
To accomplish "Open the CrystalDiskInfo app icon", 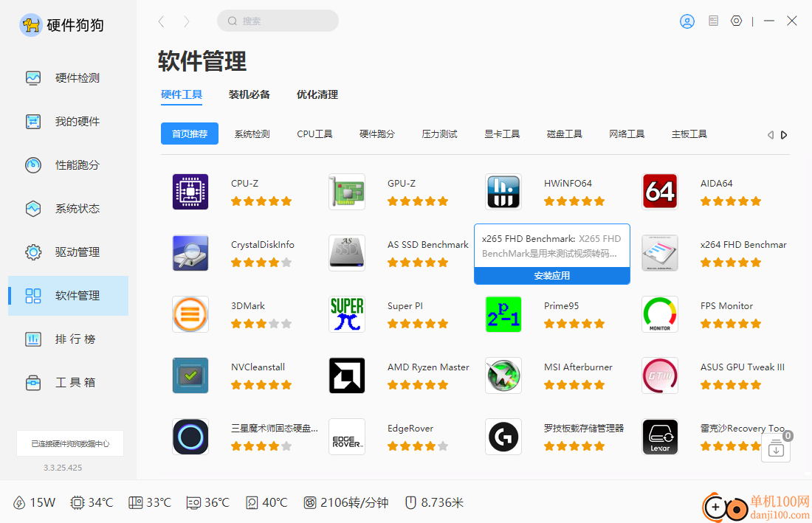I will point(190,253).
